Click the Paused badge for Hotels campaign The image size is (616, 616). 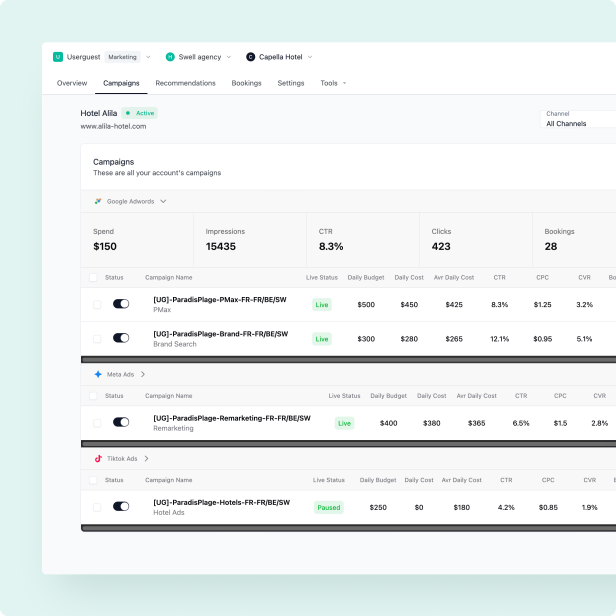point(328,507)
